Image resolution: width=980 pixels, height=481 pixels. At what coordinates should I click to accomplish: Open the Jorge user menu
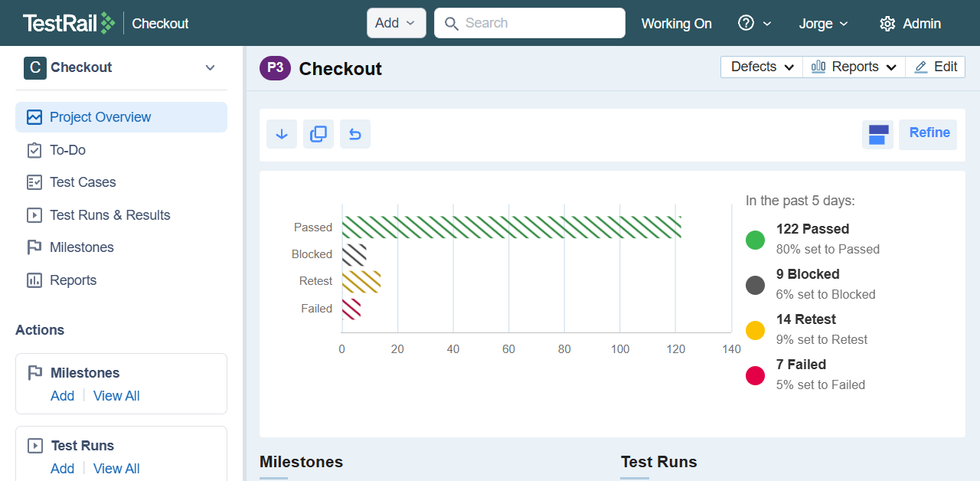pos(823,23)
